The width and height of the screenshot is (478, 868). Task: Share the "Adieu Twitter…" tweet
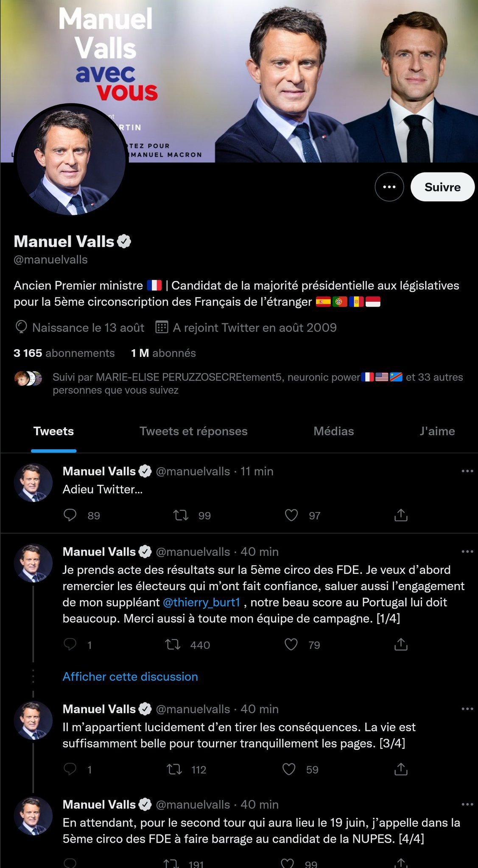pyautogui.click(x=401, y=515)
